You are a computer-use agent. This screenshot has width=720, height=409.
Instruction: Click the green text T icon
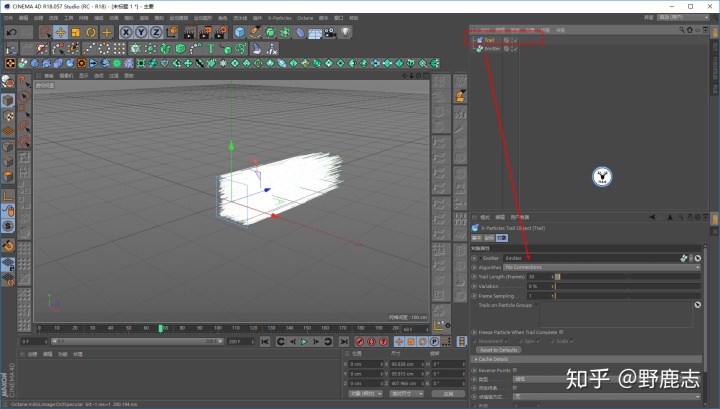[x=211, y=48]
